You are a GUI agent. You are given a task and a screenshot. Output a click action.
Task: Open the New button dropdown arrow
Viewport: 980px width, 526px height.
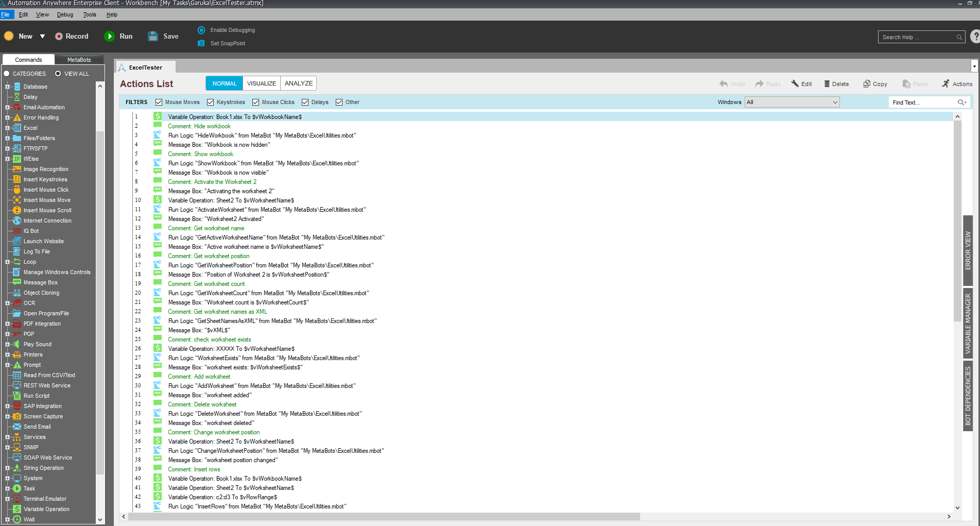click(43, 37)
